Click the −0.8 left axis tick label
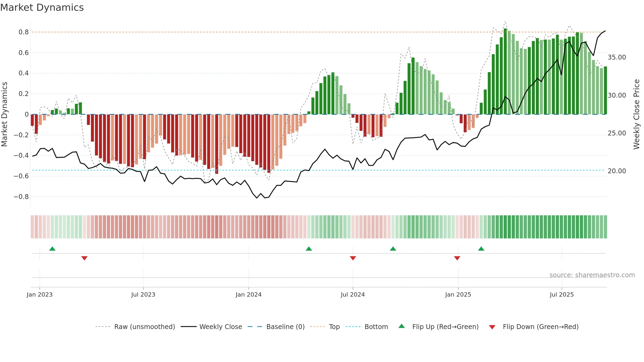This screenshot has height=362, width=644. click(21, 197)
